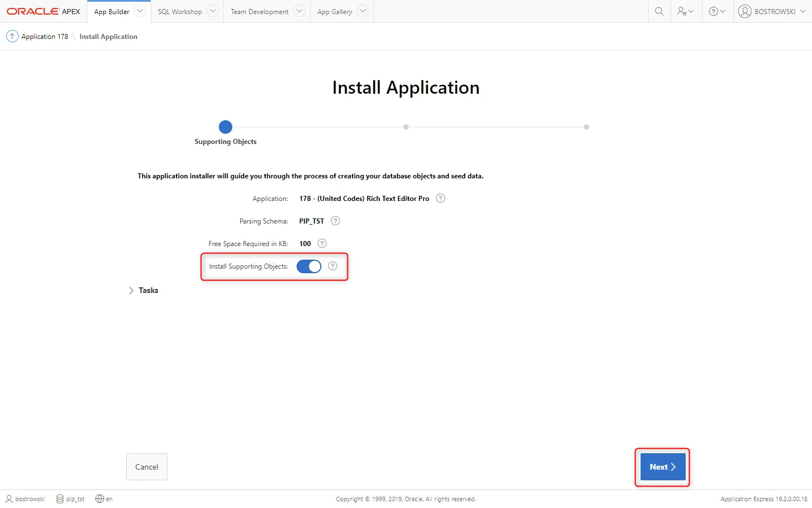
Task: Click the Oracle APEX logo
Action: (x=43, y=11)
